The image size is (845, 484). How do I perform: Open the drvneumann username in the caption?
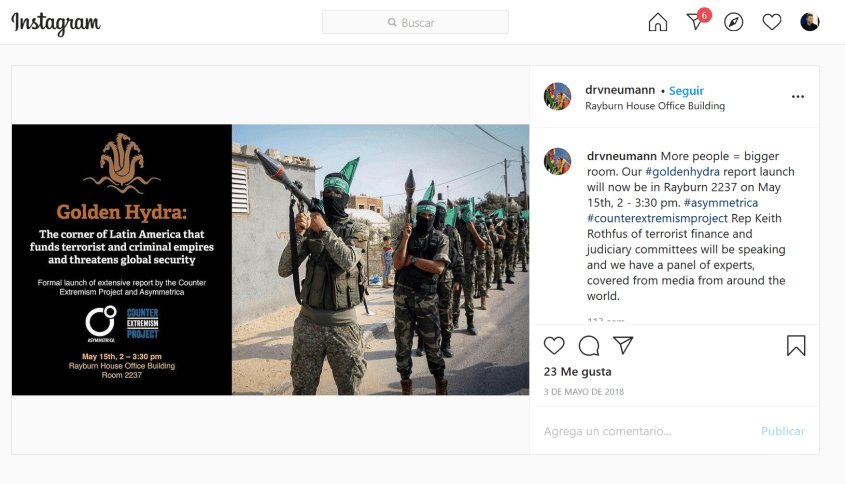point(621,156)
